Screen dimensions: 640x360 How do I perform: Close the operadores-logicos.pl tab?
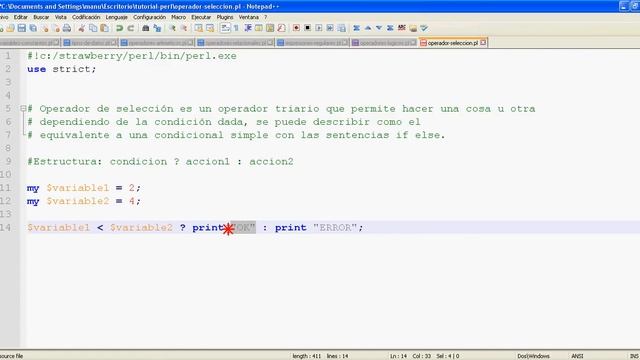coord(413,42)
